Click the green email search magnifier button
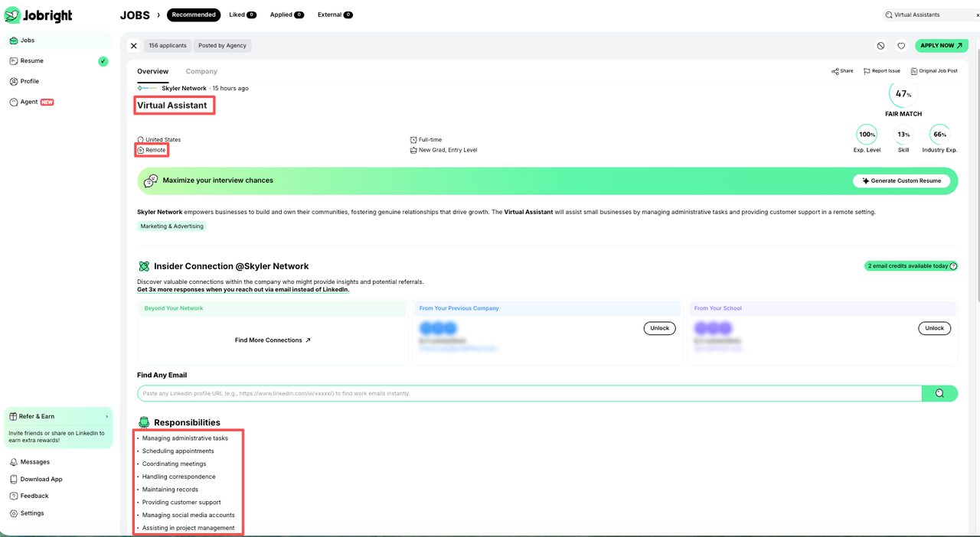The image size is (980, 537). pos(939,393)
